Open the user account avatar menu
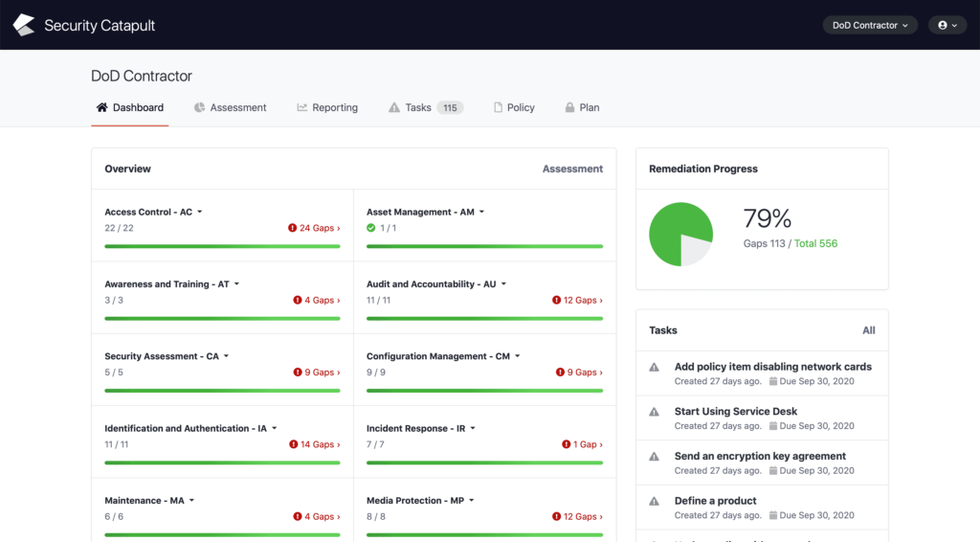The image size is (980, 542). 947,25
